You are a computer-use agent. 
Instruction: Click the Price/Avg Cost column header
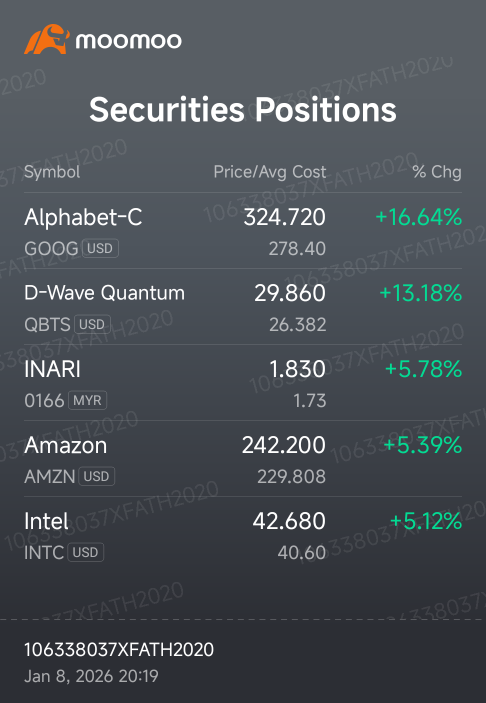coord(270,172)
